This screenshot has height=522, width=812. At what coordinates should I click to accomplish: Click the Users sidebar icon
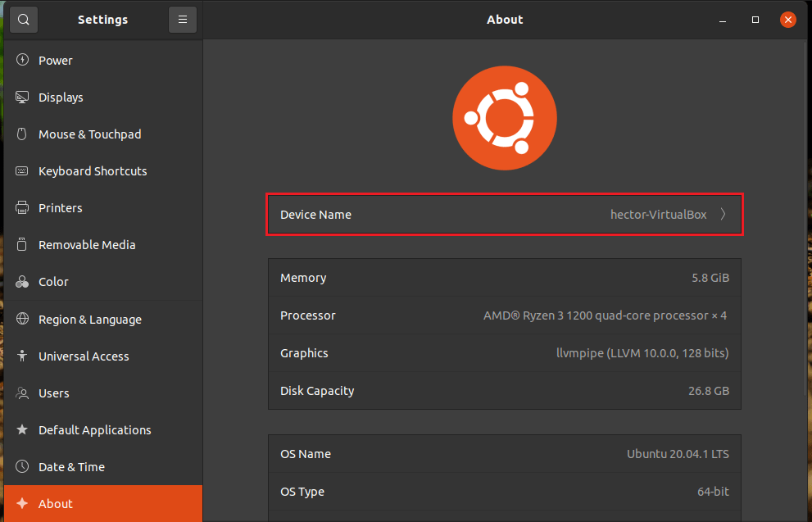(22, 393)
